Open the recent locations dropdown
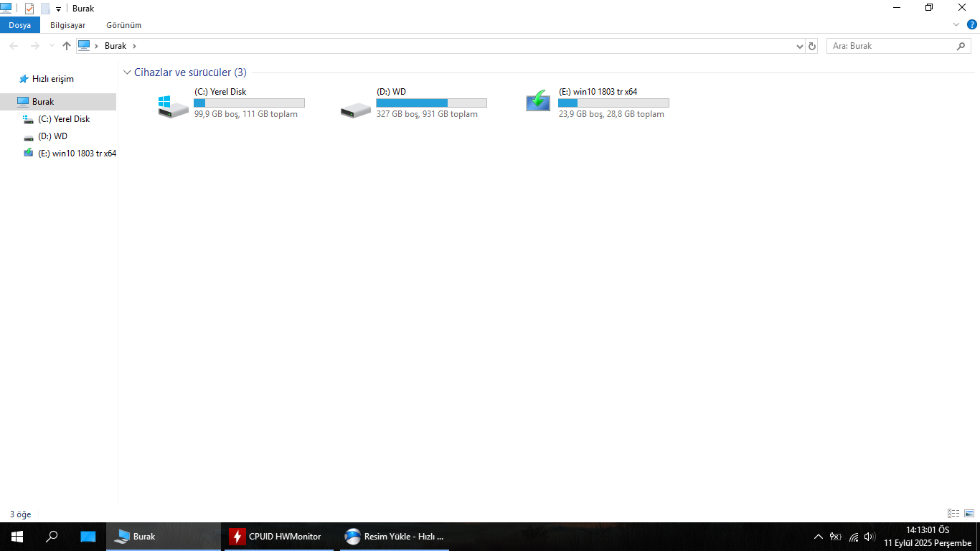This screenshot has height=551, width=980. pyautogui.click(x=52, y=46)
